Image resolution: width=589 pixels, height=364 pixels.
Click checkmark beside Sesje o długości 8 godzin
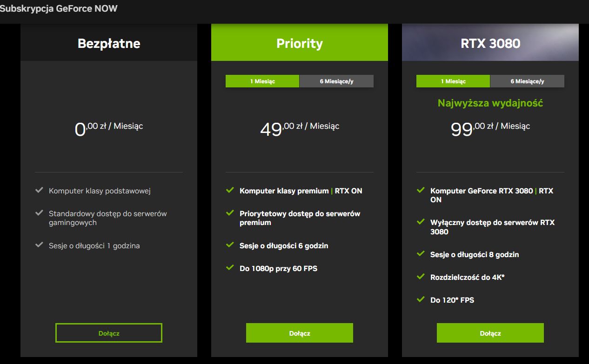click(421, 253)
